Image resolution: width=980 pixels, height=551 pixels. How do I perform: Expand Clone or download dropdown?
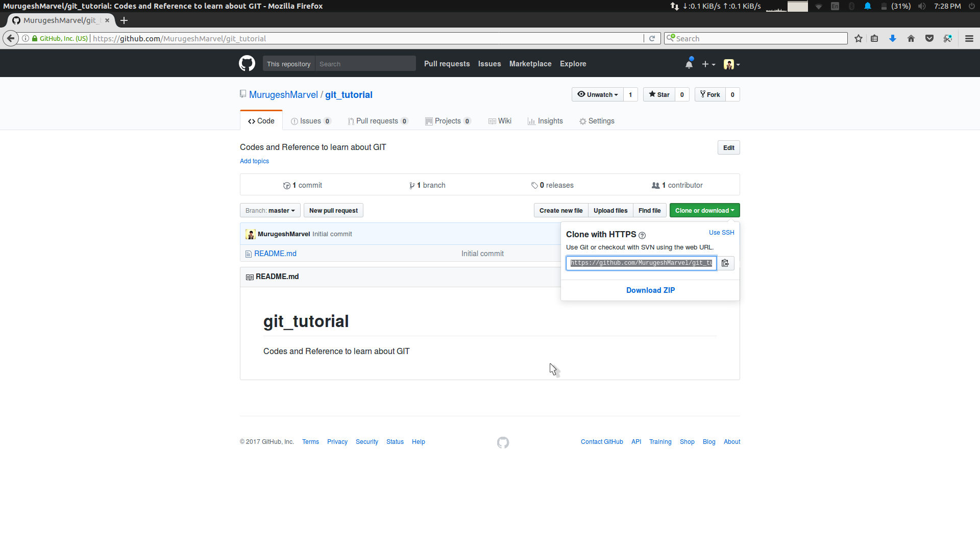click(x=704, y=210)
